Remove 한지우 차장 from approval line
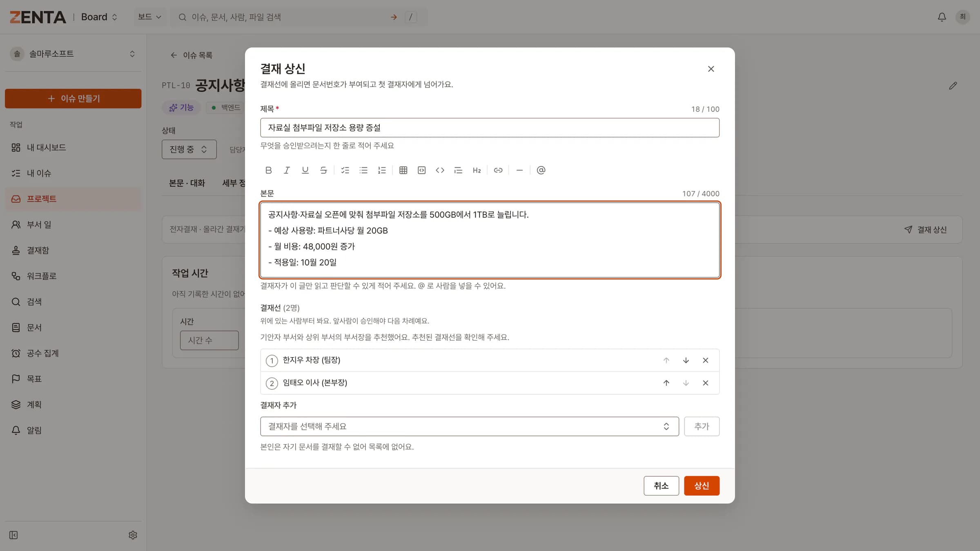The height and width of the screenshot is (551, 980). pyautogui.click(x=706, y=360)
